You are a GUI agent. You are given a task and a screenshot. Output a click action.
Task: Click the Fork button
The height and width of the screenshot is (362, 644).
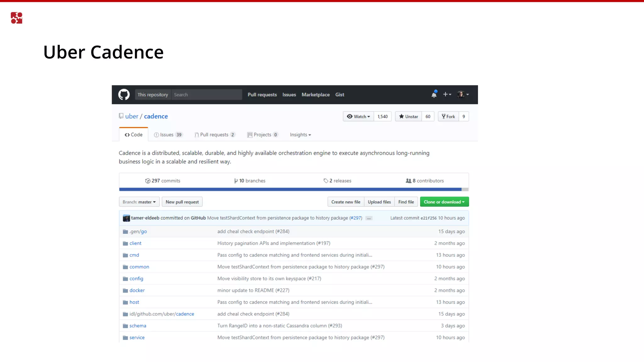point(448,117)
